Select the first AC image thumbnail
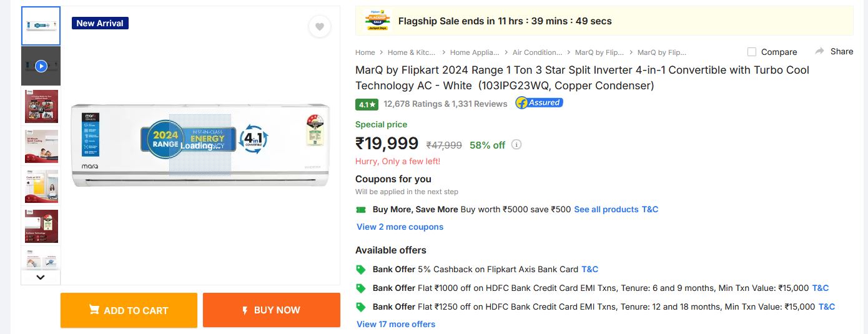Image resolution: width=868 pixels, height=334 pixels. 41,26
